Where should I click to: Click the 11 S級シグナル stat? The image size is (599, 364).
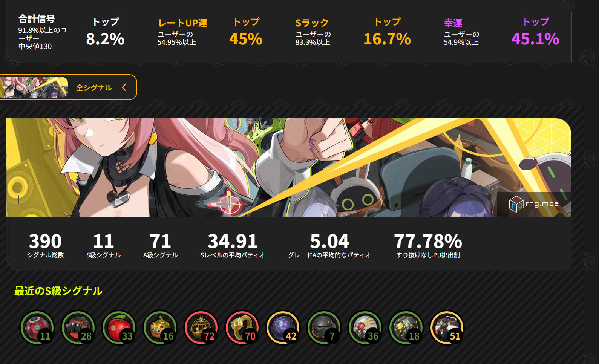103,245
